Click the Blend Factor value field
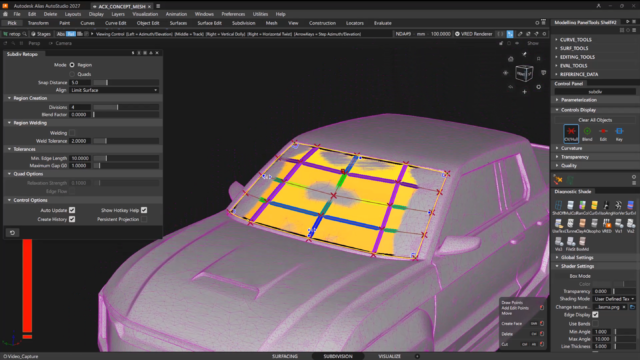640x360 pixels. tap(80, 115)
